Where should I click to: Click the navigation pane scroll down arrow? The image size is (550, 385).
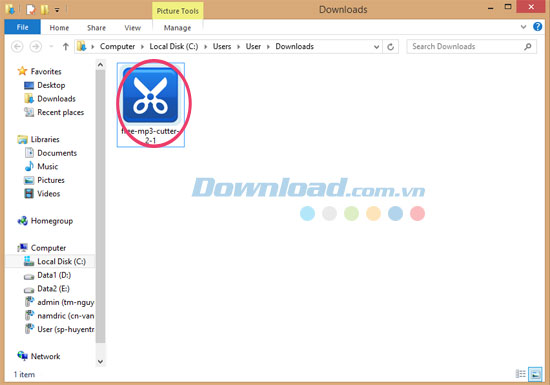100,362
